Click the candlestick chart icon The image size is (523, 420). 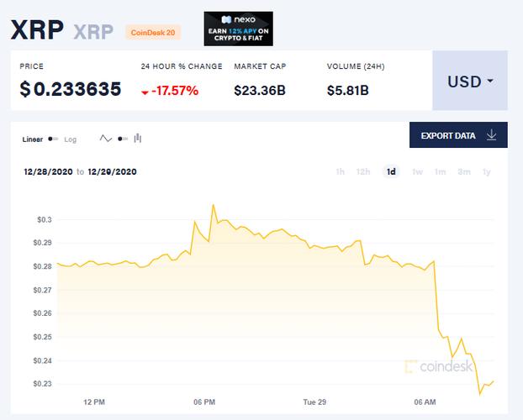click(x=137, y=139)
